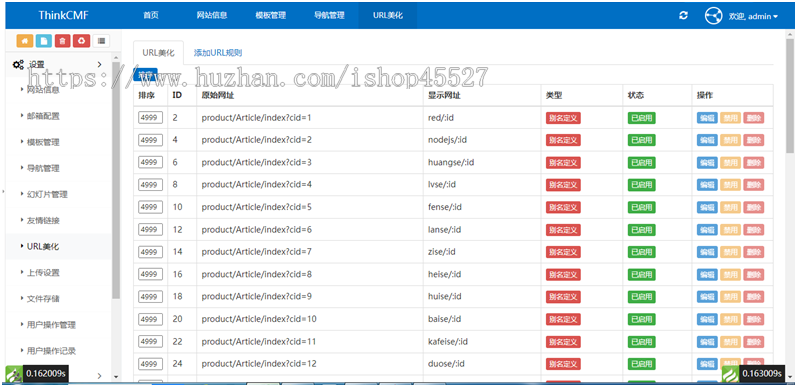Open 幻灯片管理 in the sidebar

click(47, 194)
